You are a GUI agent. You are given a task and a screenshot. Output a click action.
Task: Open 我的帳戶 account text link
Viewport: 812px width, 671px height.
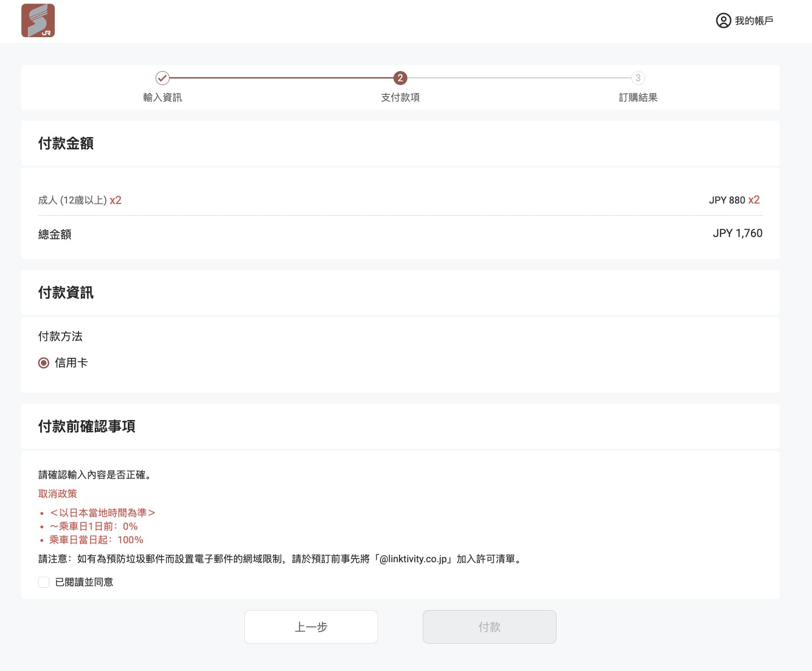pos(753,20)
